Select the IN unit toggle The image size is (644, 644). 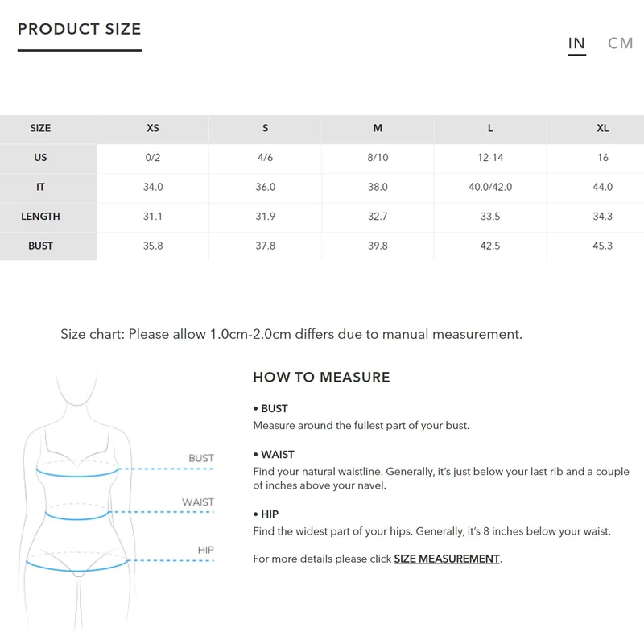576,43
